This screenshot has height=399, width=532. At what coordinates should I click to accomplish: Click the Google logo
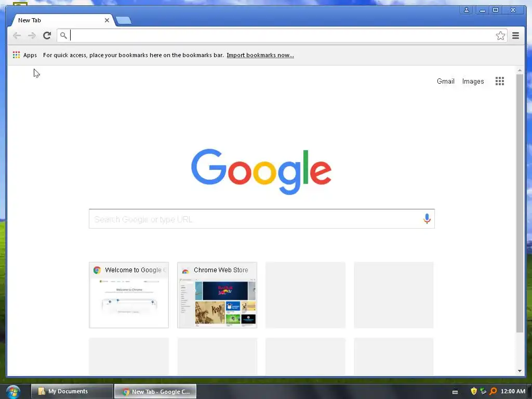[x=261, y=171]
